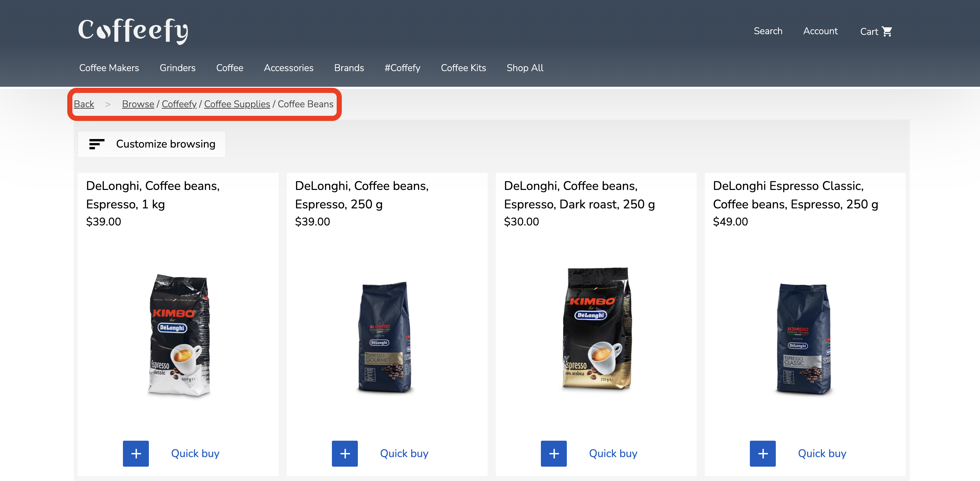Open the Account page
Viewport: 980px width, 481px height.
coord(820,31)
